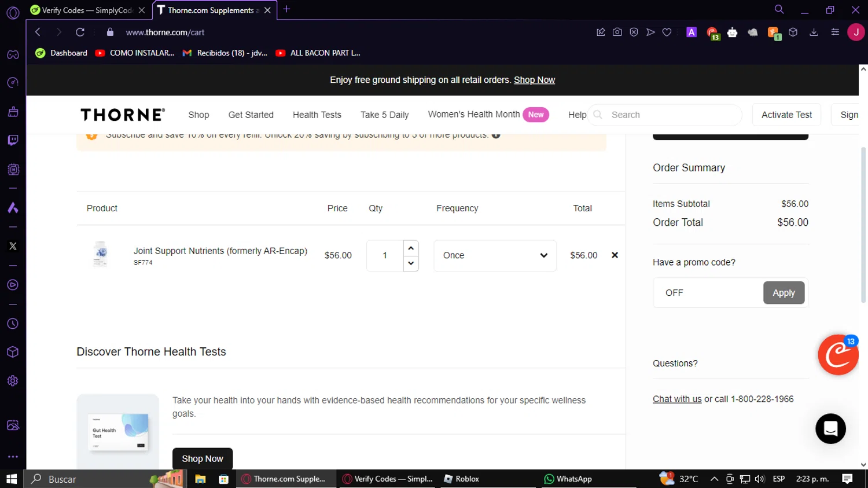Open the chat widget bubble
The width and height of the screenshot is (868, 488).
pos(830,428)
